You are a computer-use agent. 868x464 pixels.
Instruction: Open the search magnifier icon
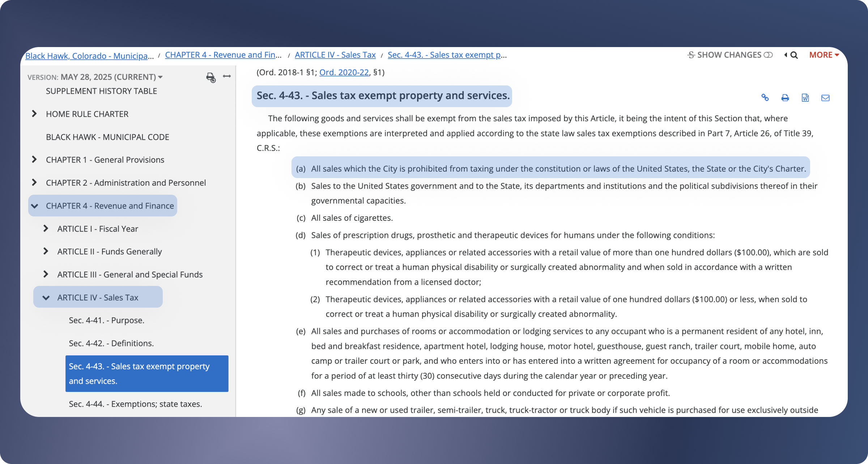[794, 55]
